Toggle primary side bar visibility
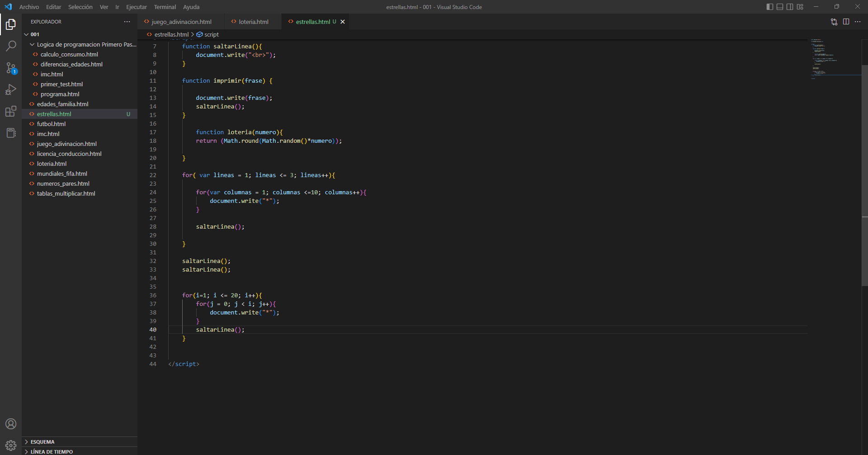This screenshot has width=868, height=455. point(770,7)
